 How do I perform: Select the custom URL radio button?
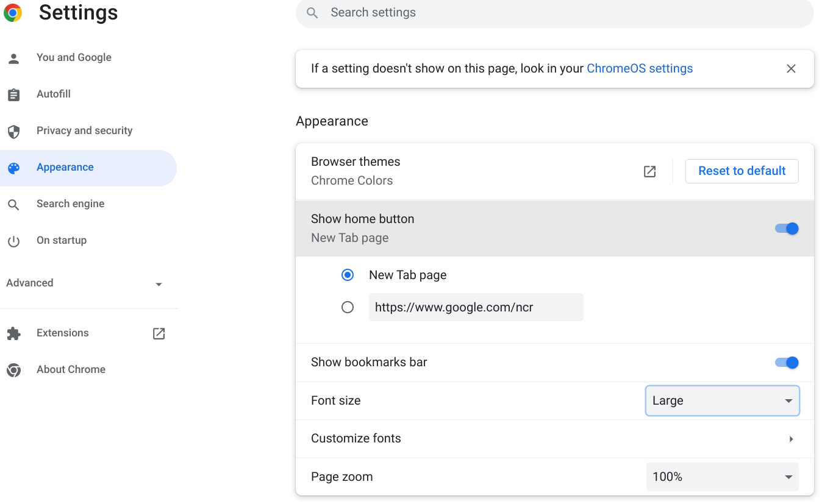[348, 307]
